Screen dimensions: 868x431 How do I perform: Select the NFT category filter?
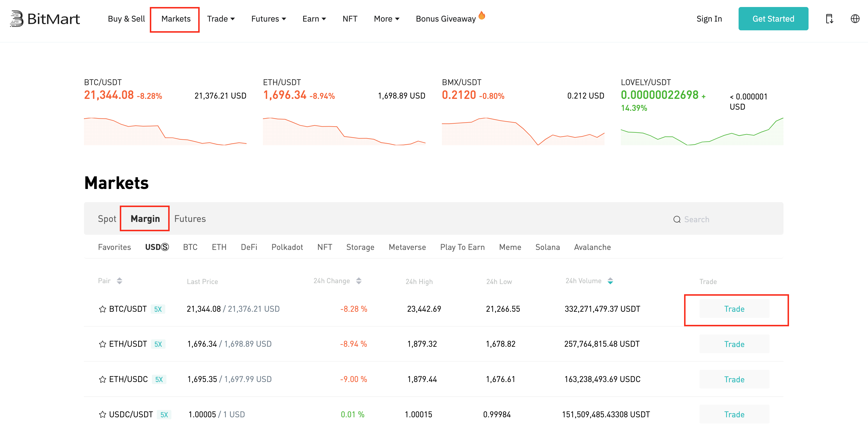[324, 247]
